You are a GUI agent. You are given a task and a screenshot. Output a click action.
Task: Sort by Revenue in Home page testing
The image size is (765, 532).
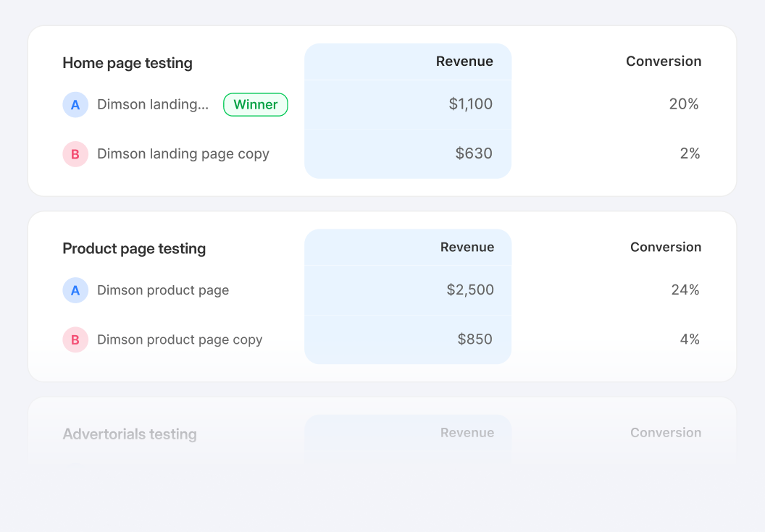464,62
